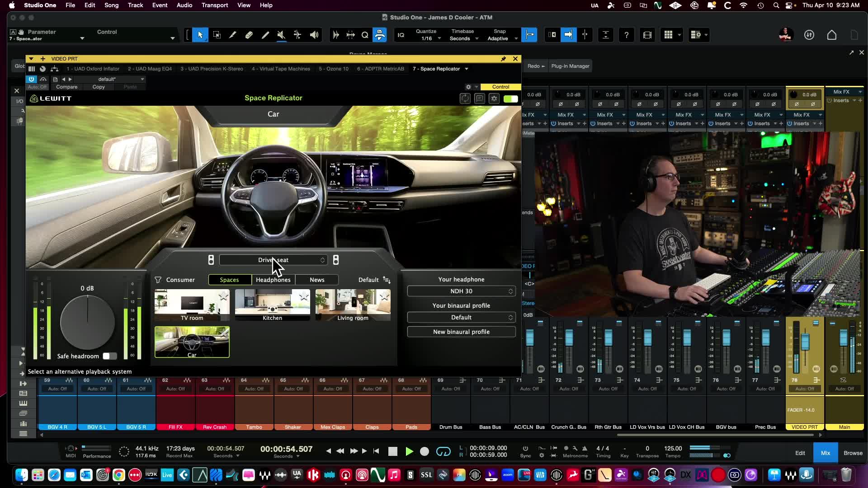Open the Lewitt notes icon
The width and height of the screenshot is (868, 488).
[480, 99]
